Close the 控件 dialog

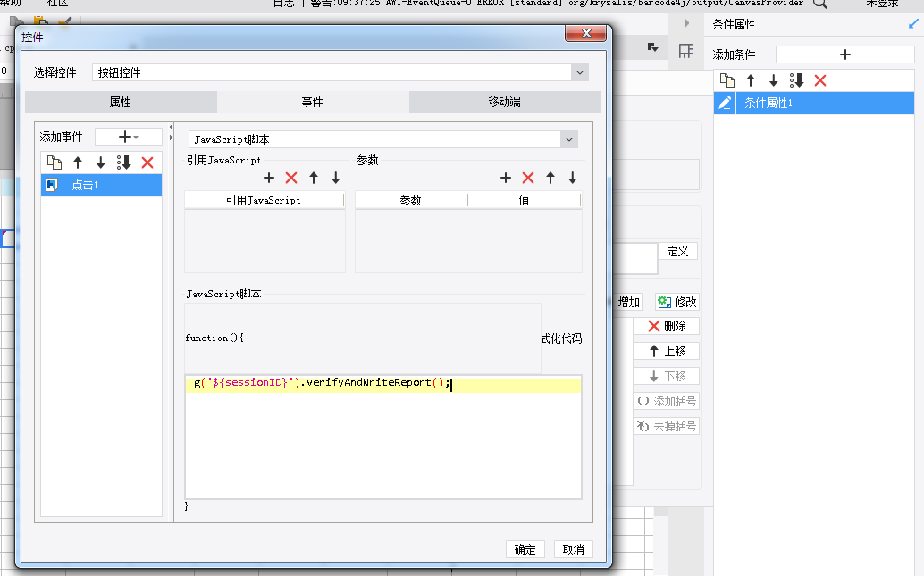(x=585, y=33)
